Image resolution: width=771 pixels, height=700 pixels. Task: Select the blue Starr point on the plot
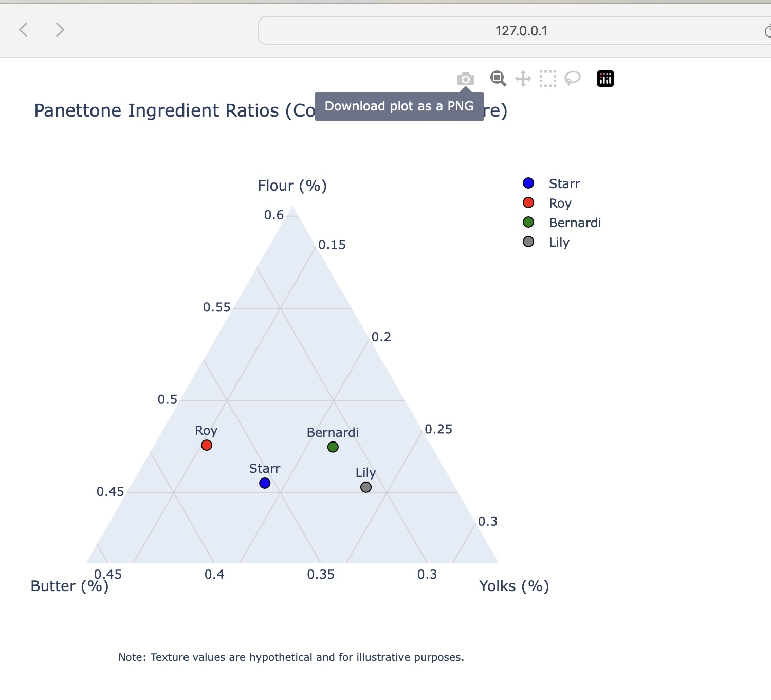click(265, 483)
